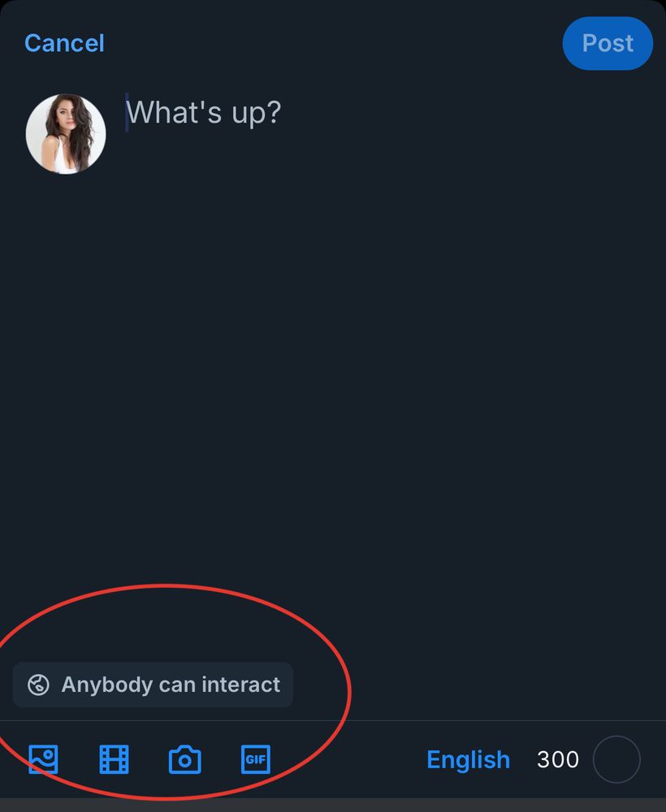Click the character count progress circle

point(616,759)
